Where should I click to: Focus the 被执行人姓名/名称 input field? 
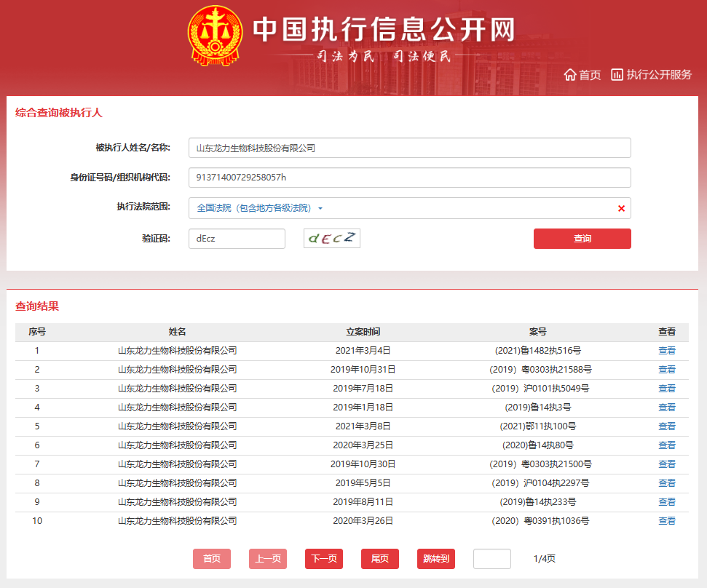point(409,148)
